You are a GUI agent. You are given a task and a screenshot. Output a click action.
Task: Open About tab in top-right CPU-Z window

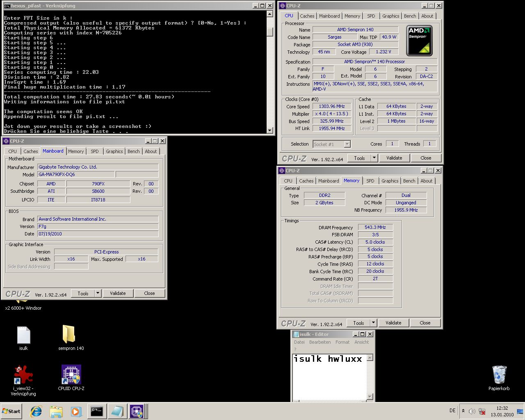click(x=427, y=16)
